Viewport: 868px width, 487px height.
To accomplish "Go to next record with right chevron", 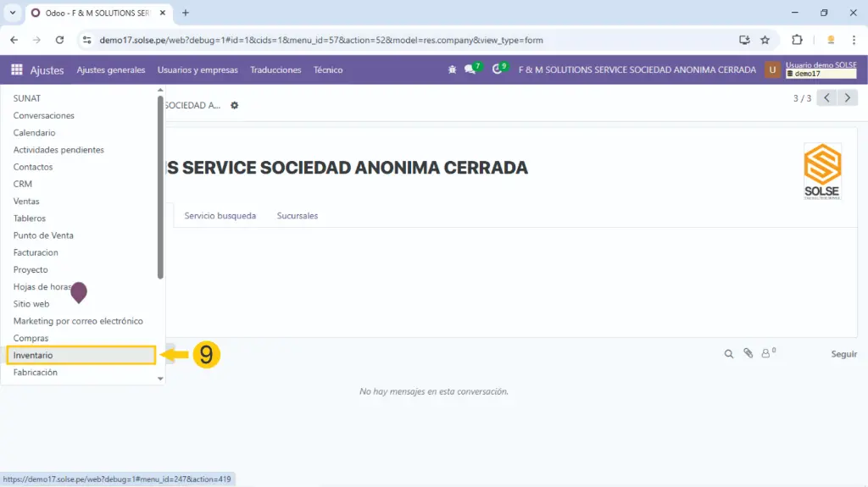I will coord(848,98).
